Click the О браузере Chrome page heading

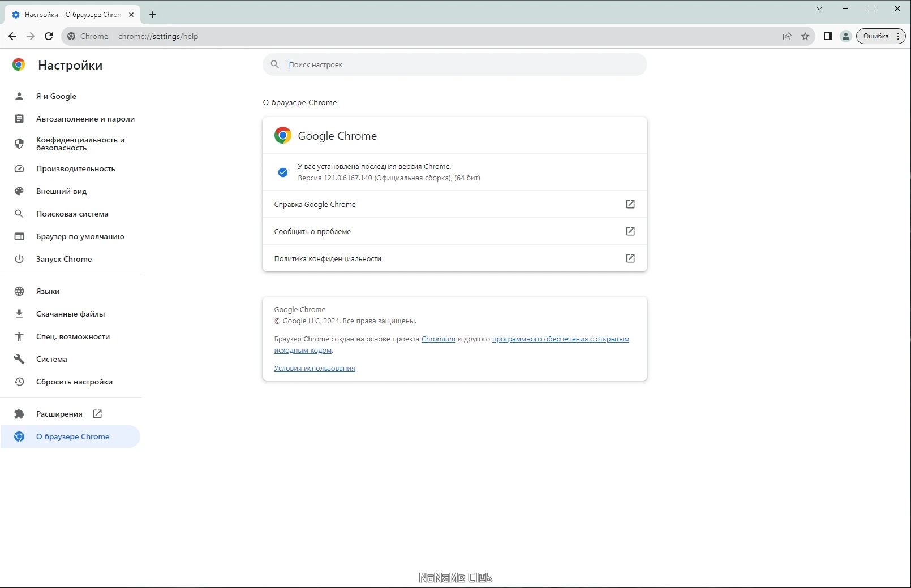(300, 102)
